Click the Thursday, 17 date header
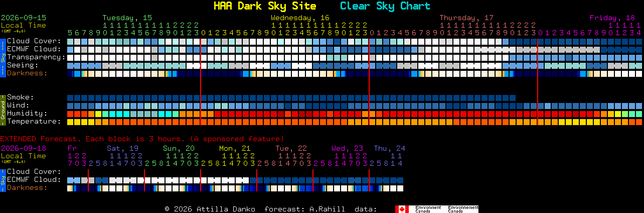 click(466, 18)
